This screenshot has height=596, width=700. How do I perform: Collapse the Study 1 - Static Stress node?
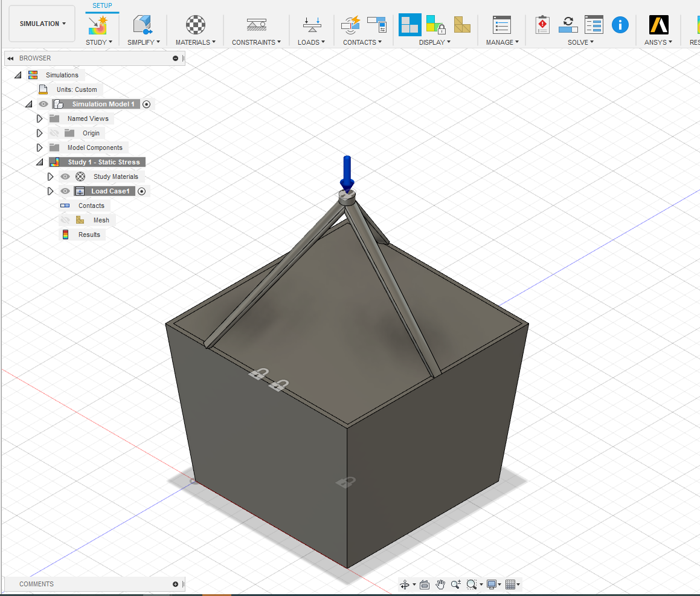pyautogui.click(x=39, y=161)
